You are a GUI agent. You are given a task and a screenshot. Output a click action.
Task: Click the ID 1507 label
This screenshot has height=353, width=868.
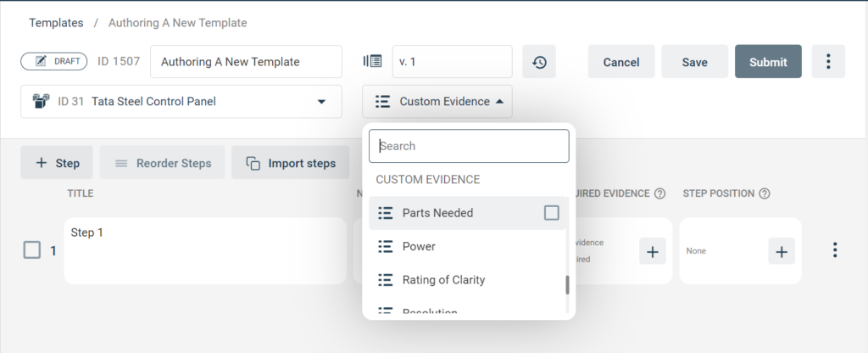point(119,61)
